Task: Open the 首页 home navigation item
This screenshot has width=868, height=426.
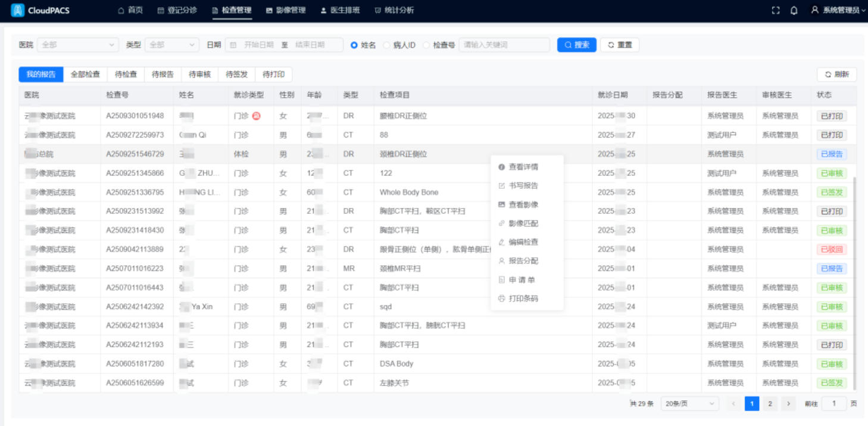Action: [130, 10]
